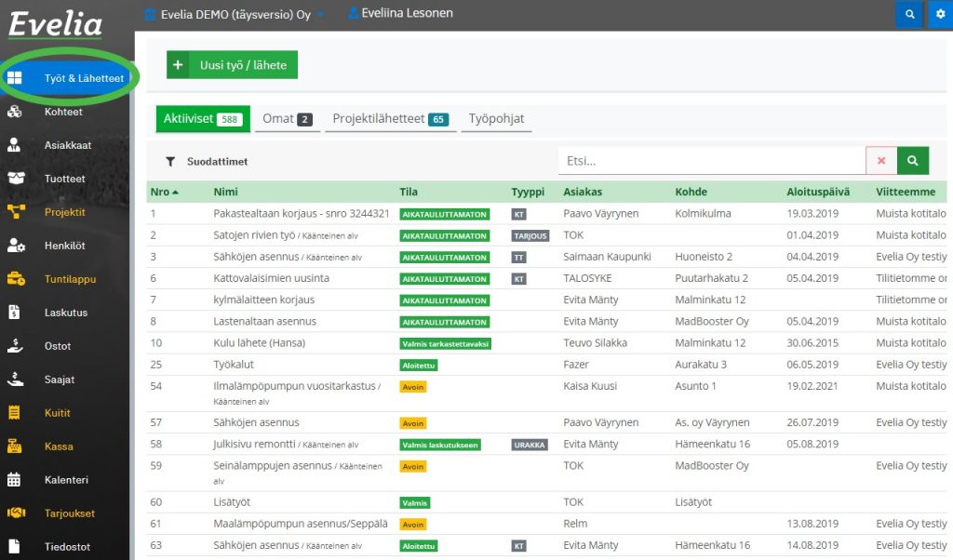Click the Henkilöt user-gear icon
Viewport: 953px width, 560px height.
pos(16,246)
